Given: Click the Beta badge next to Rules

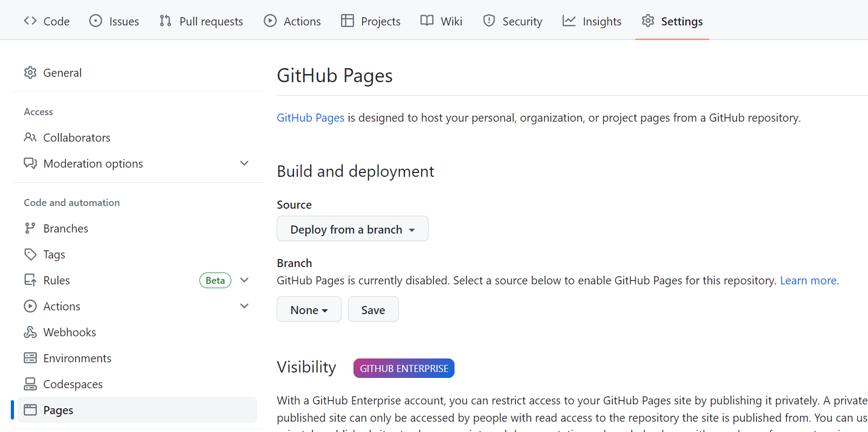Looking at the screenshot, I should click(215, 280).
